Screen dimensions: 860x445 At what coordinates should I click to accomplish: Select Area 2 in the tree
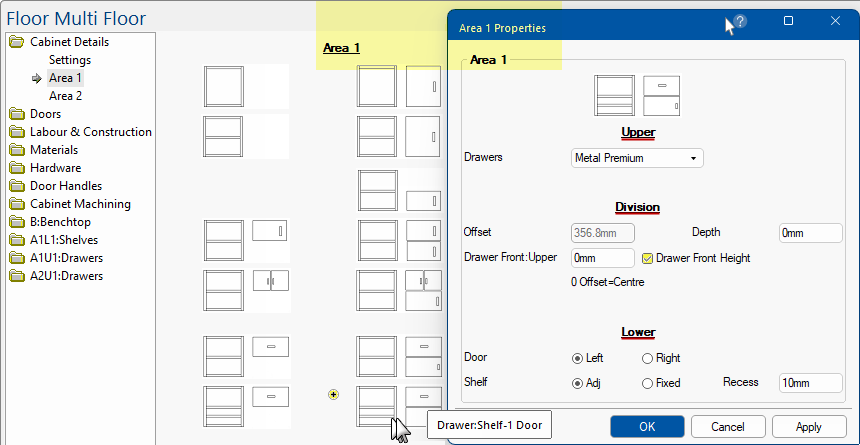coord(65,96)
